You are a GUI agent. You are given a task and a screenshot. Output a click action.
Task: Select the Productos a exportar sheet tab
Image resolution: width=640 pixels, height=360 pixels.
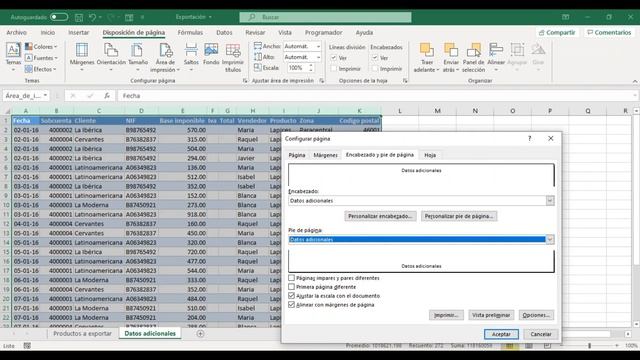82,333
